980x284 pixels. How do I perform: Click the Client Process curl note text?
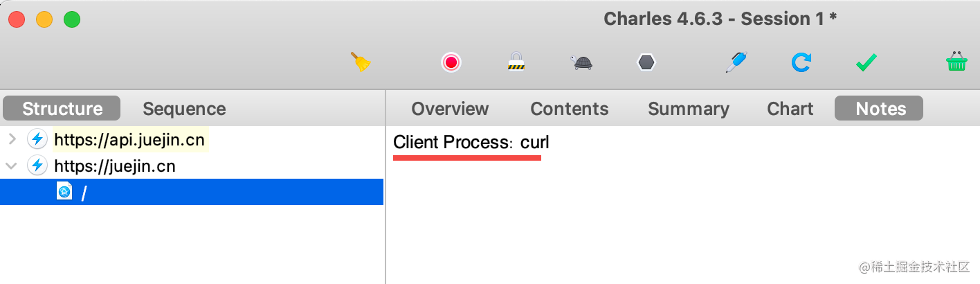pos(471,143)
